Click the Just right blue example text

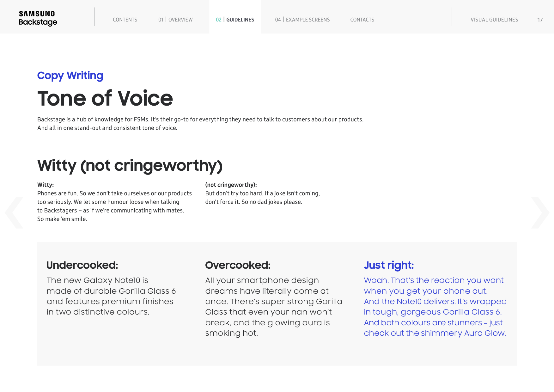pos(435,307)
